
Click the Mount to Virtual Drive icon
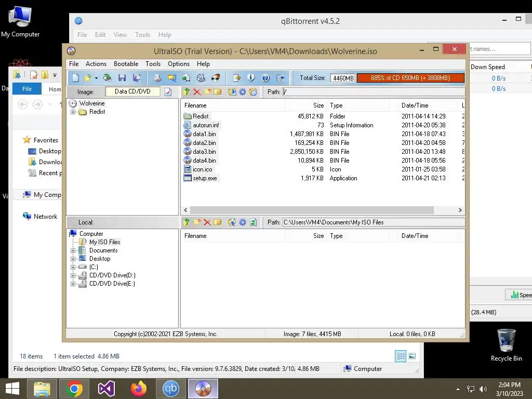(x=201, y=78)
